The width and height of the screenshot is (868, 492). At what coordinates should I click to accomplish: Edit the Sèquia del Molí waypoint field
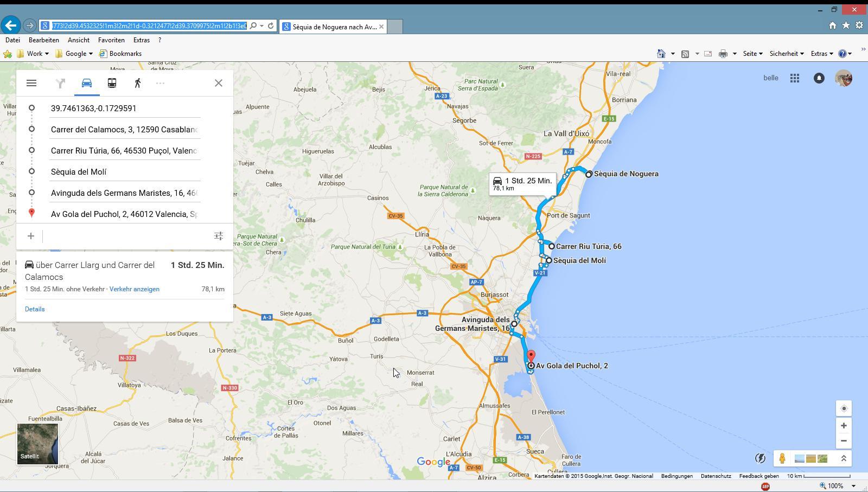point(125,172)
